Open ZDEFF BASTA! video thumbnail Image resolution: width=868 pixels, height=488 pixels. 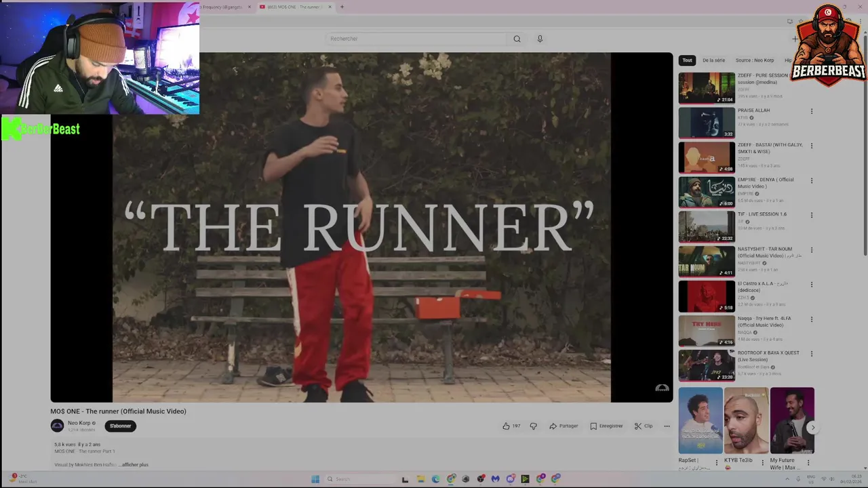(x=707, y=157)
